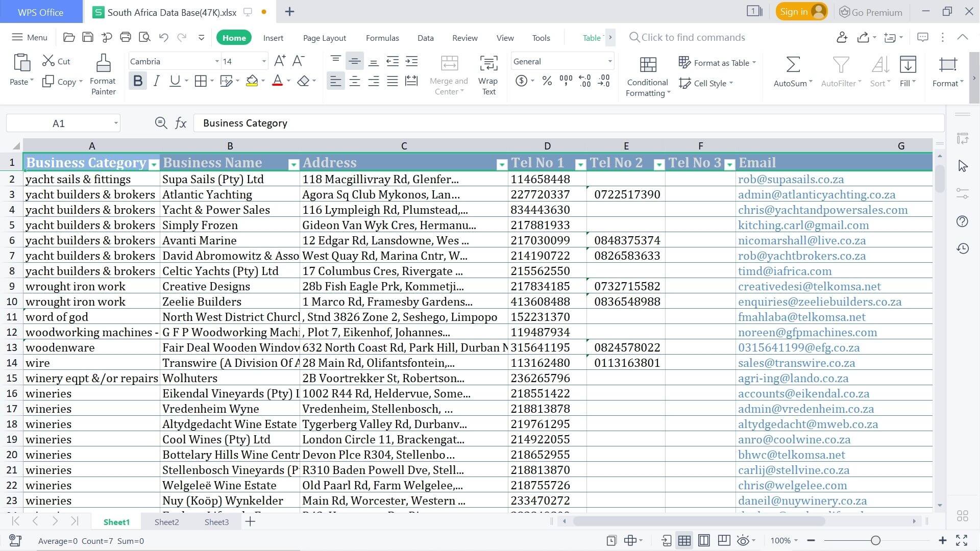Increase font size with the A+ icon

click(280, 61)
